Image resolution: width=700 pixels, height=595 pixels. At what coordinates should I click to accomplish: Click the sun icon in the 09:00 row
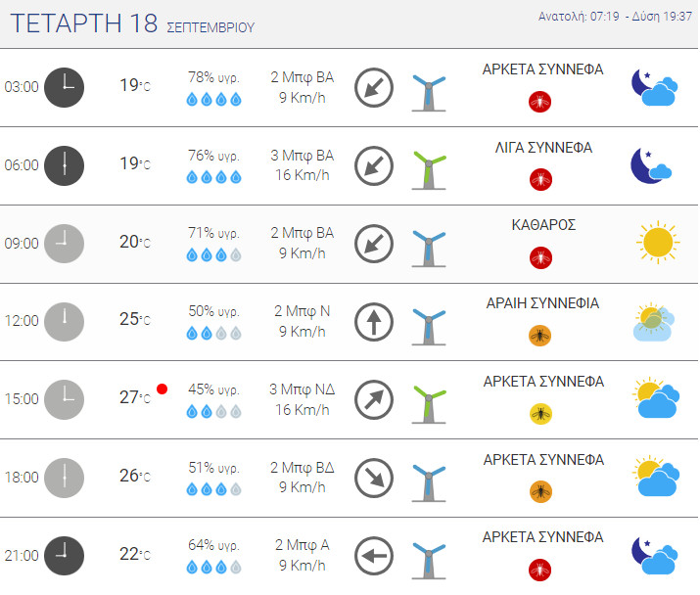tap(658, 243)
